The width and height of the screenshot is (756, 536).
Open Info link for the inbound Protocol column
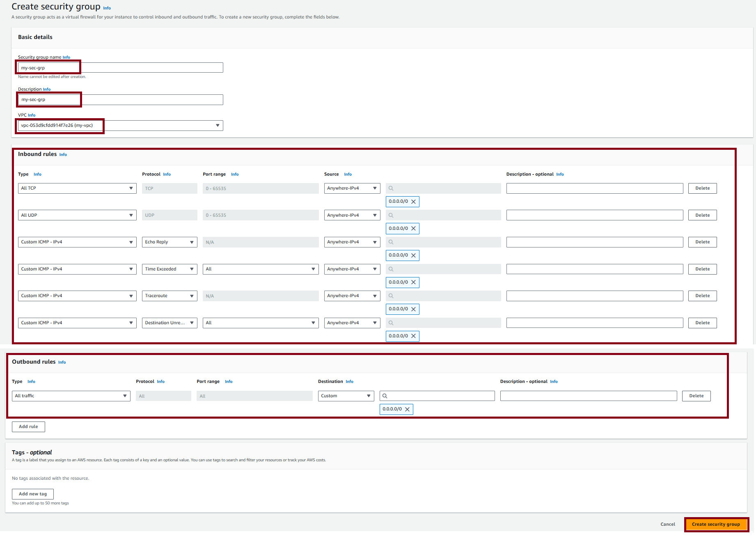(167, 174)
